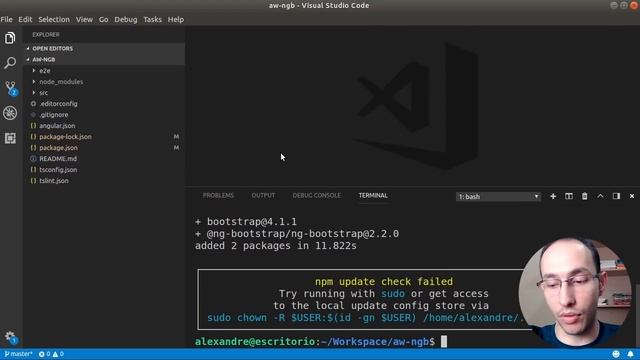Image resolution: width=640 pixels, height=360 pixels.
Task: Open the angular.json file
Action: (x=104, y=126)
